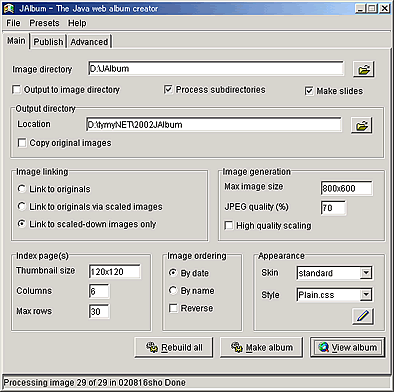
Task: Open the Presets menu
Action: [x=44, y=23]
